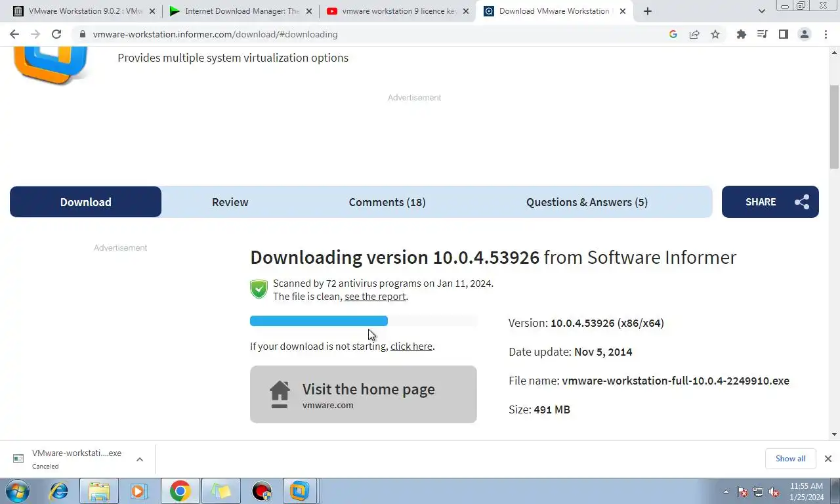Click the muted volume tray icon
840x504 pixels.
(x=774, y=492)
